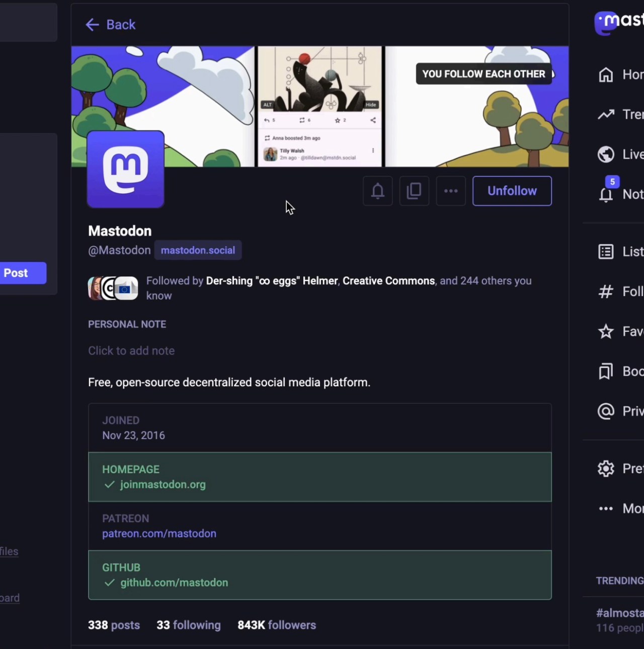Open Live feeds globe icon
The height and width of the screenshot is (649, 644).
pos(606,155)
